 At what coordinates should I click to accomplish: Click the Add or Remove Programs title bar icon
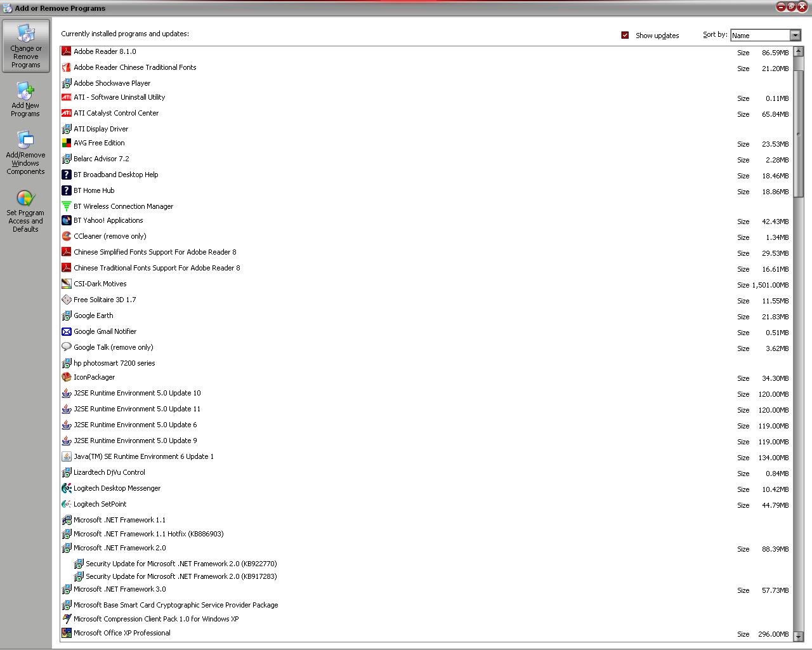[x=8, y=8]
